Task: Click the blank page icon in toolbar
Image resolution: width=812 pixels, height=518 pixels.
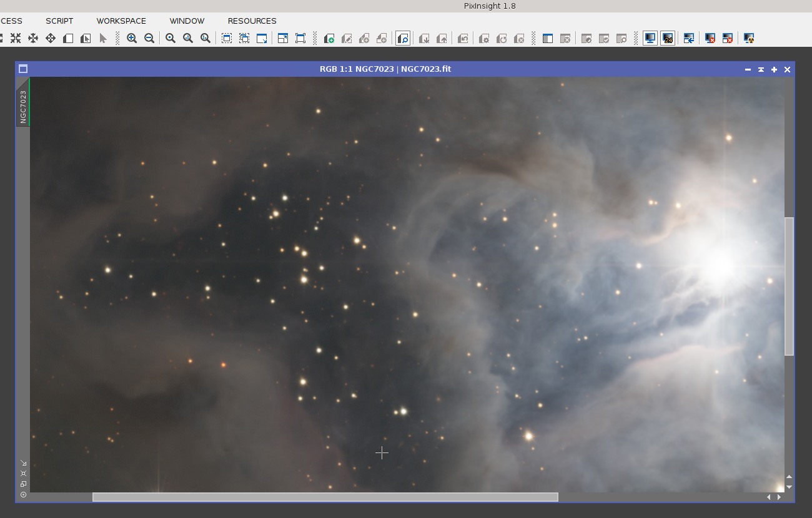Action: point(68,38)
